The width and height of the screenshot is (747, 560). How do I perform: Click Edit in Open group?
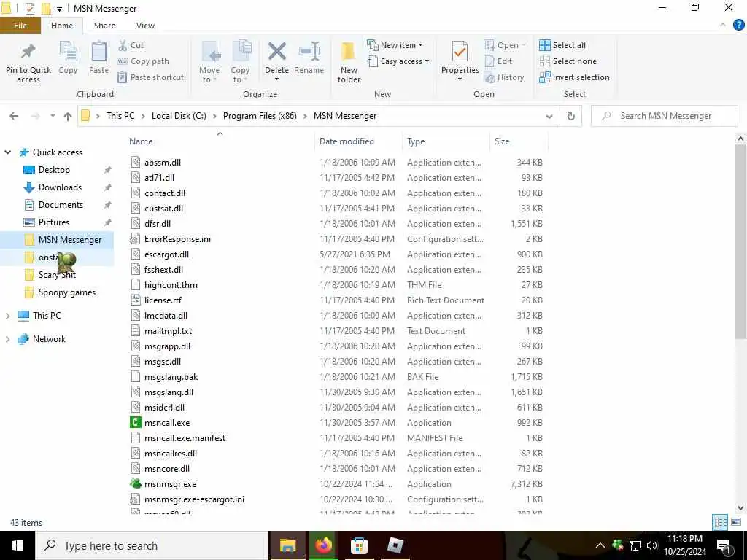[x=499, y=61]
